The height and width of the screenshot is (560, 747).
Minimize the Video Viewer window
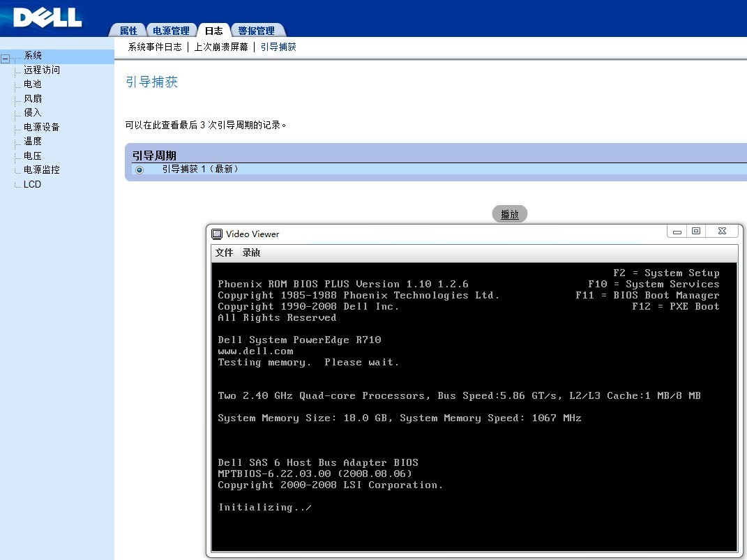[677, 232]
